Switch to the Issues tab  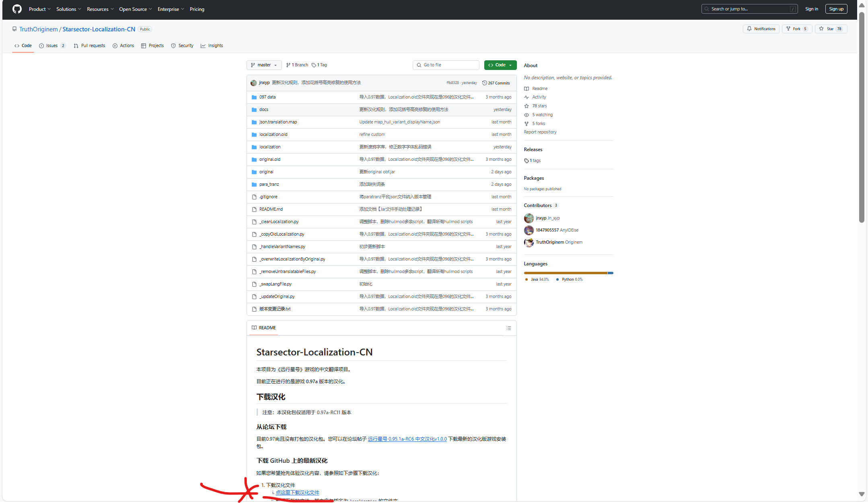point(52,45)
